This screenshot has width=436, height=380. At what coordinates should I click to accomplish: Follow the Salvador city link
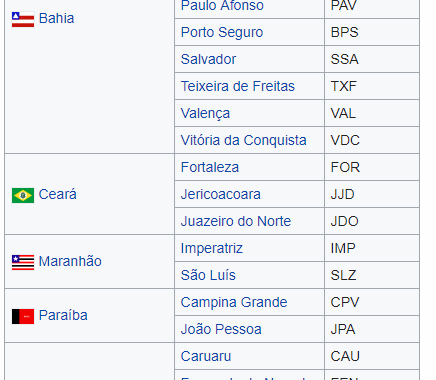(x=208, y=59)
